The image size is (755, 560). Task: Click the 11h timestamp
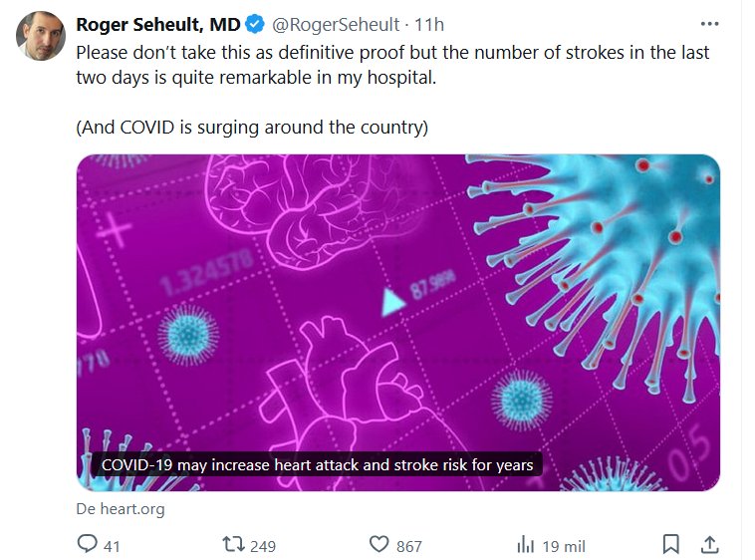430,24
